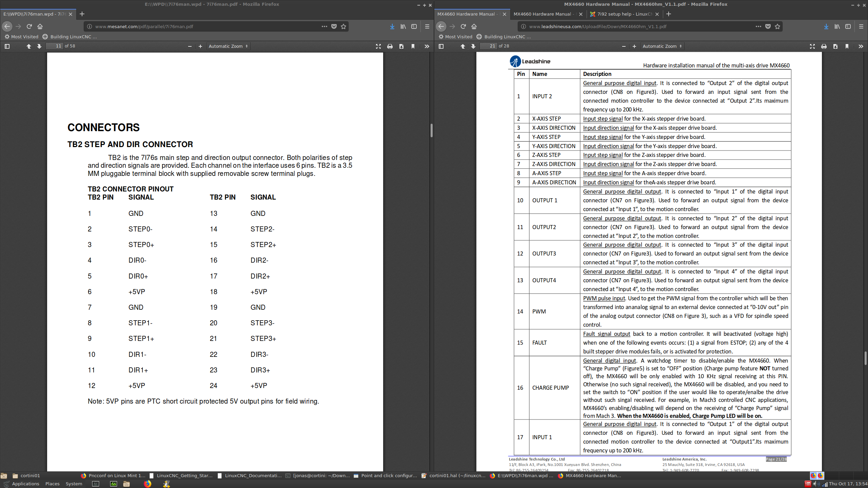Open the Places menu in the panel
This screenshot has height=488, width=868.
[52, 484]
